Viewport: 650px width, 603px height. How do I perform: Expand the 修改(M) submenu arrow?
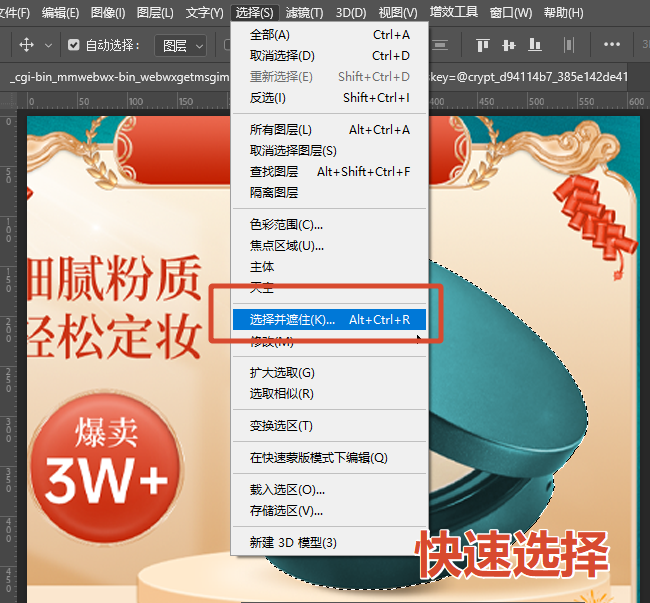(419, 340)
